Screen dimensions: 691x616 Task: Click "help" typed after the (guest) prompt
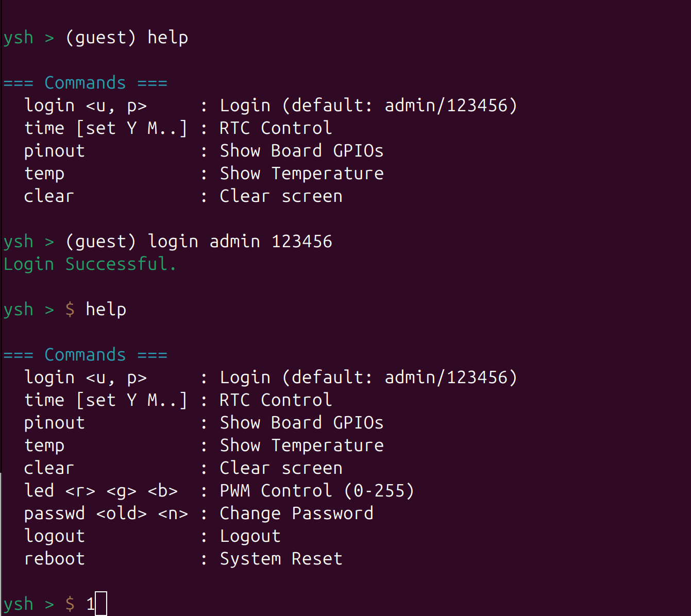167,38
